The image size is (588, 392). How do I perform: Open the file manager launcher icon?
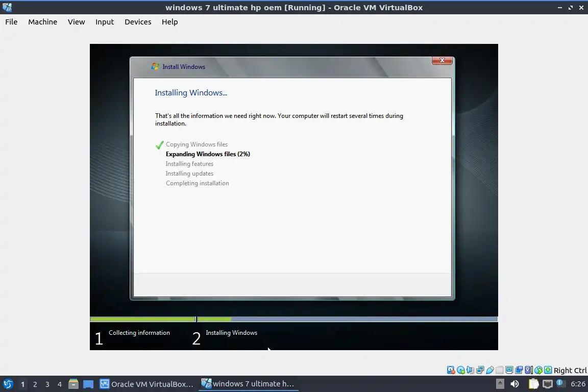tap(73, 384)
